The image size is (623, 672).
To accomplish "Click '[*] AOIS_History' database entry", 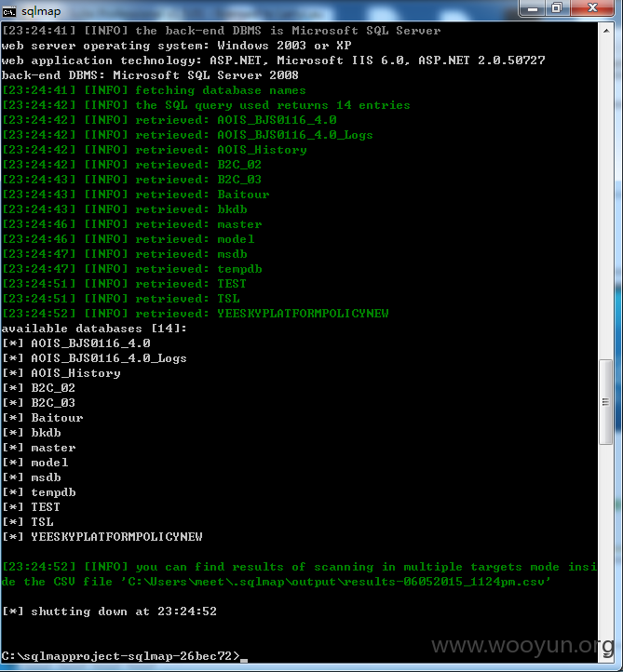I will (61, 373).
